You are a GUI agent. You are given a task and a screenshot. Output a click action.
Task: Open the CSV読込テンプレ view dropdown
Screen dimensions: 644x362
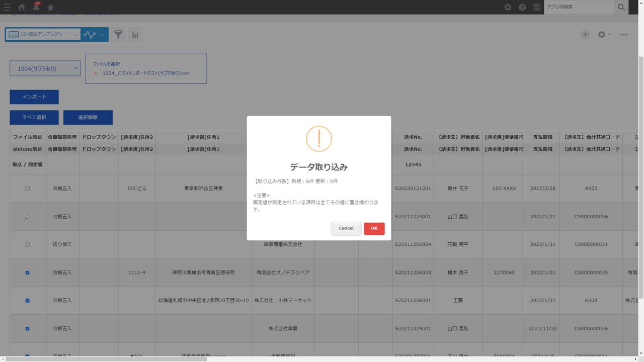(43, 35)
